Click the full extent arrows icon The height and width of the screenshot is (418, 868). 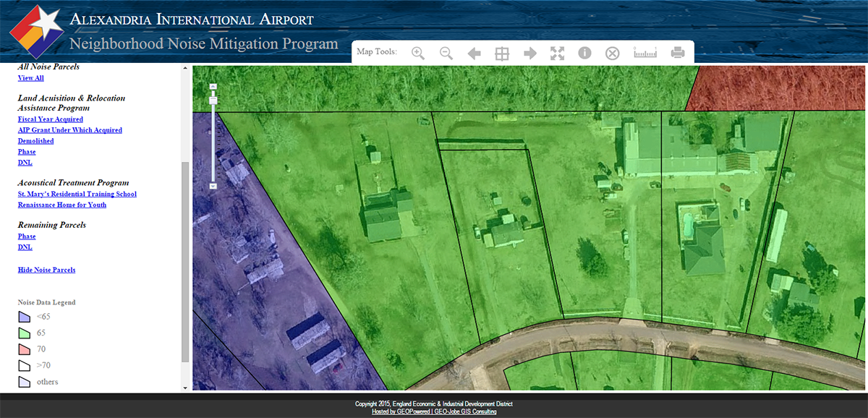pyautogui.click(x=557, y=53)
